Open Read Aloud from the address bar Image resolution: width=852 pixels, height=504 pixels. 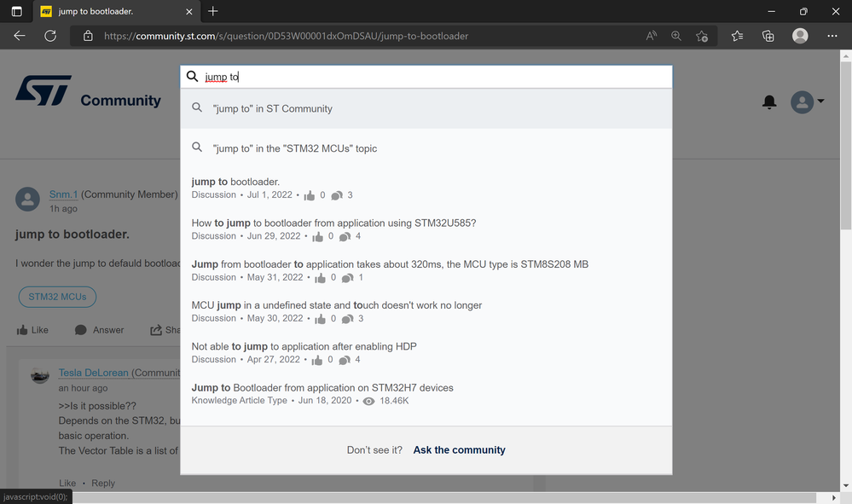[651, 36]
